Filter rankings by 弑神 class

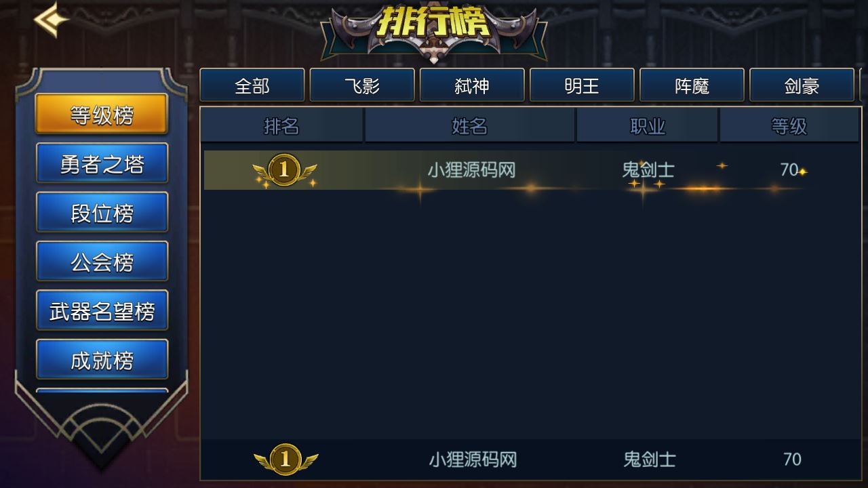[472, 85]
